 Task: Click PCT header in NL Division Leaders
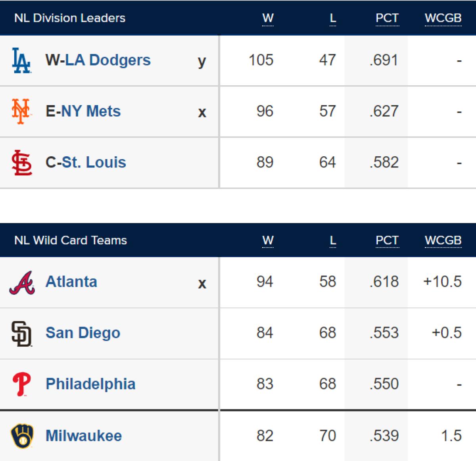[x=387, y=18]
